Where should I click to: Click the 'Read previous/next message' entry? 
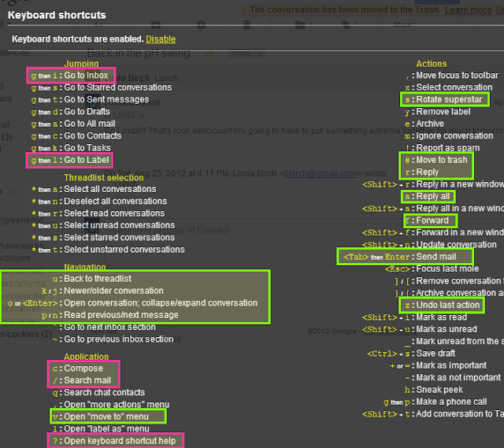coord(110,315)
